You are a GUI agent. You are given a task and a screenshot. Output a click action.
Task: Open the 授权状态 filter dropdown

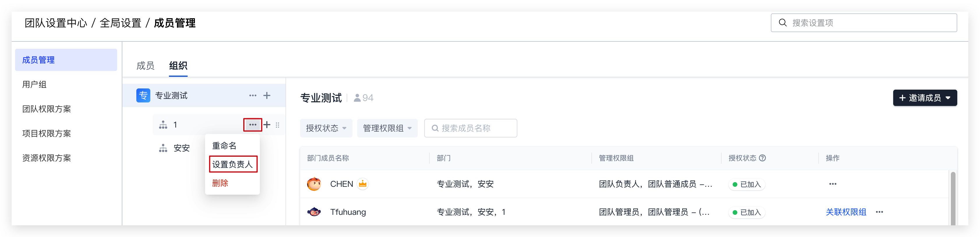[x=326, y=128]
